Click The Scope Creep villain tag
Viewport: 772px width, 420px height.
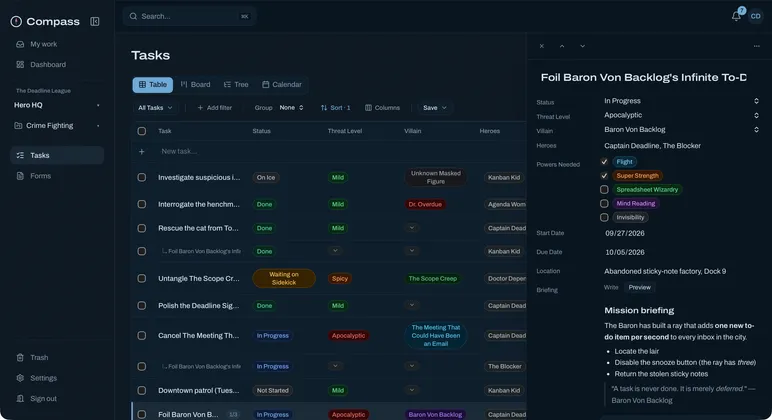(433, 278)
